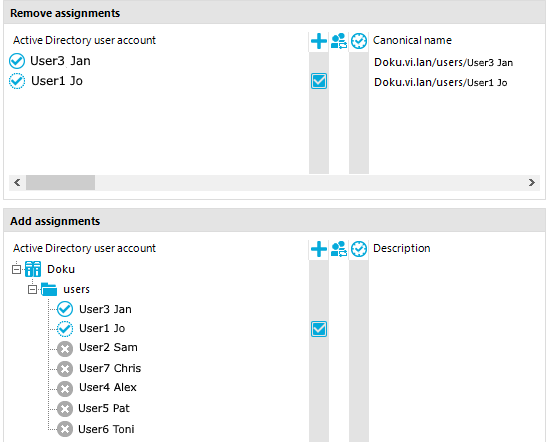Screen dimensions: 548x442
Task: Select User4 Alex in the tree
Action: pyautogui.click(x=108, y=387)
